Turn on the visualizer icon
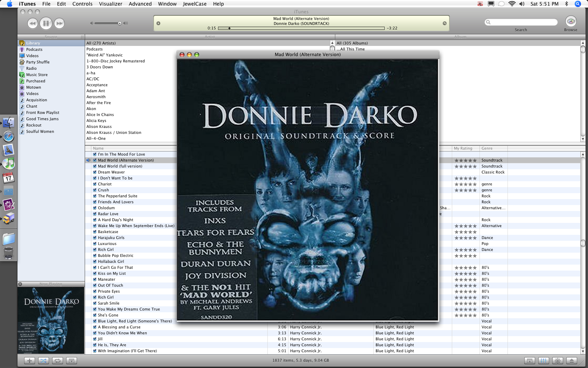Screen dimensions: 588x368 tap(558, 361)
